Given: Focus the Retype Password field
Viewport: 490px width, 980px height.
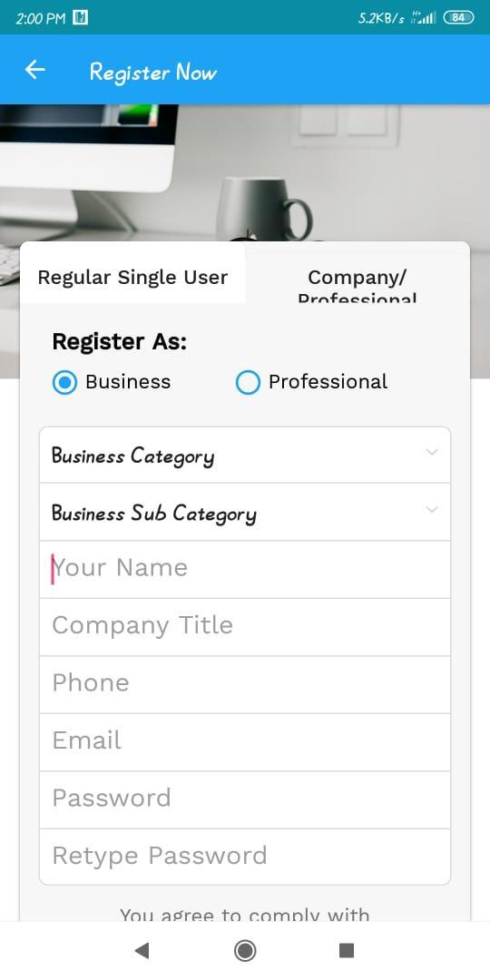Looking at the screenshot, I should pos(245,857).
